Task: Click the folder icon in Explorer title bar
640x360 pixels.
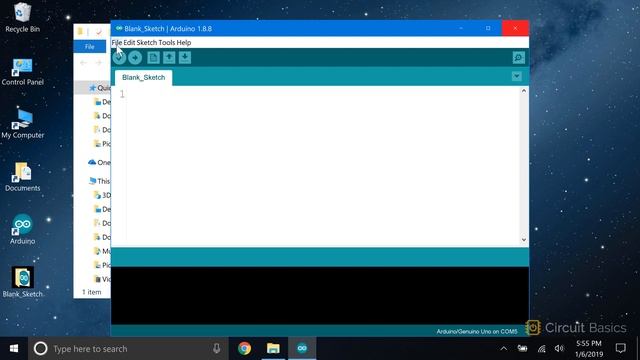Action: click(x=80, y=31)
